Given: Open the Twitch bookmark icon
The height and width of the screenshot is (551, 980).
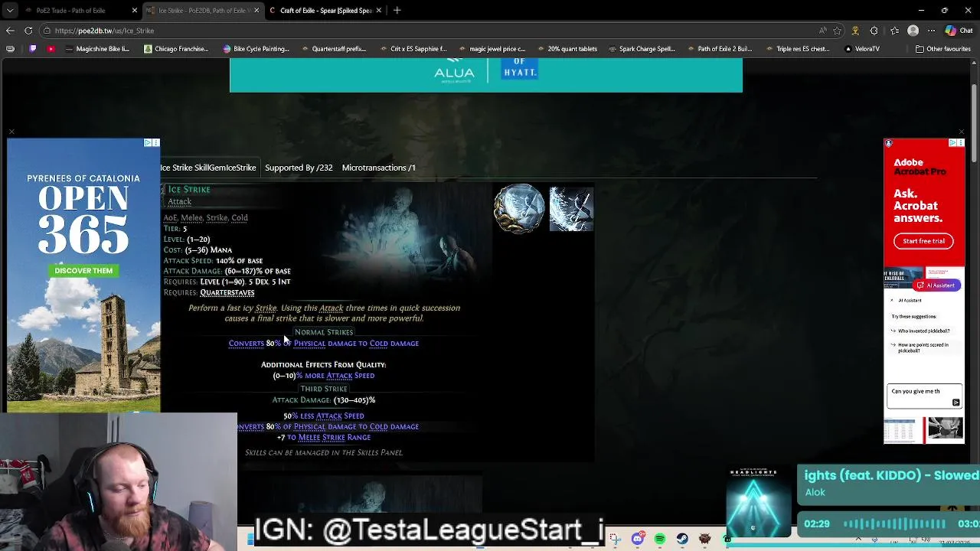Looking at the screenshot, I should [x=32, y=49].
